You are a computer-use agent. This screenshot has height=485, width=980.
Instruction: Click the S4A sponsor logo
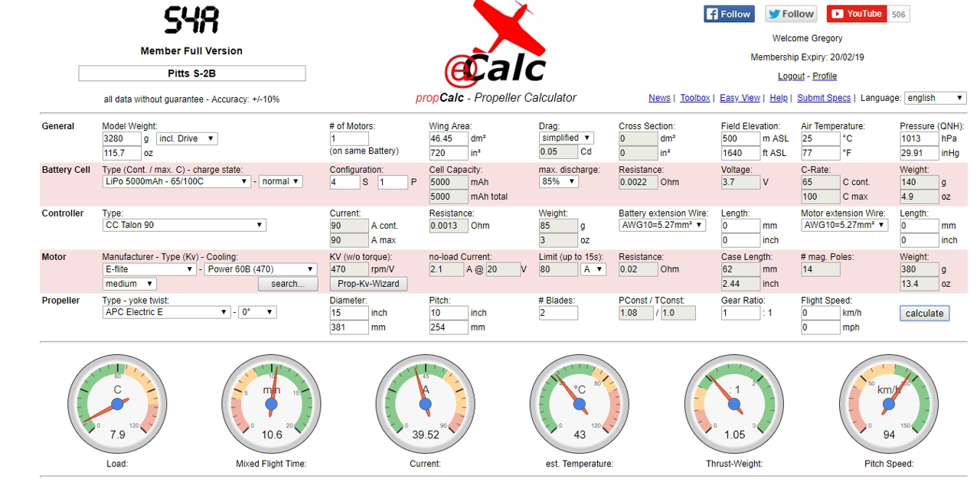(x=191, y=21)
